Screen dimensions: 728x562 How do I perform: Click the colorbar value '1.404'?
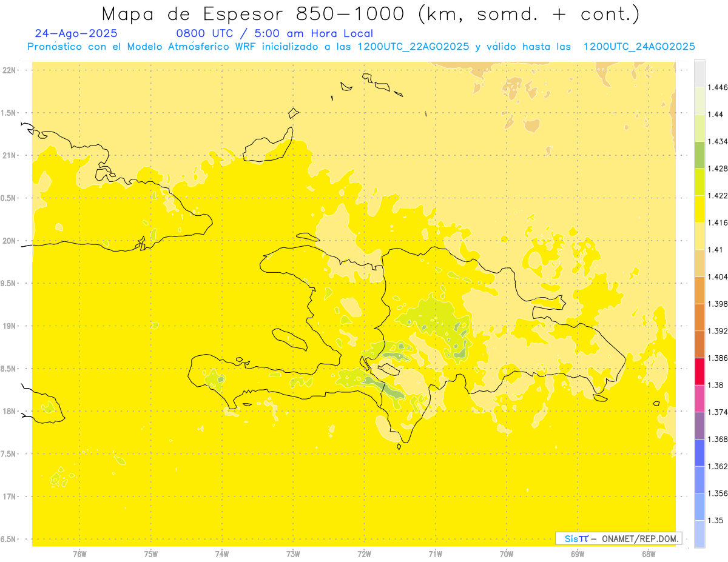718,277
